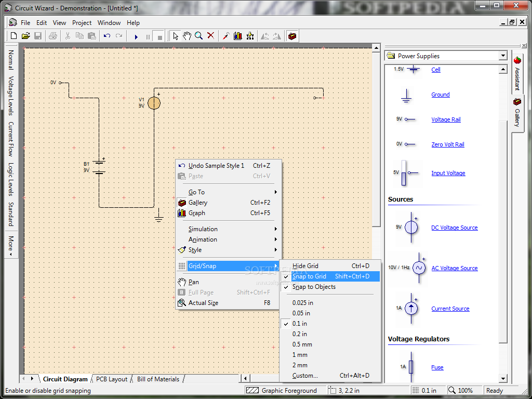
Task: Copy using the toolbar copy icon
Action: click(x=79, y=36)
